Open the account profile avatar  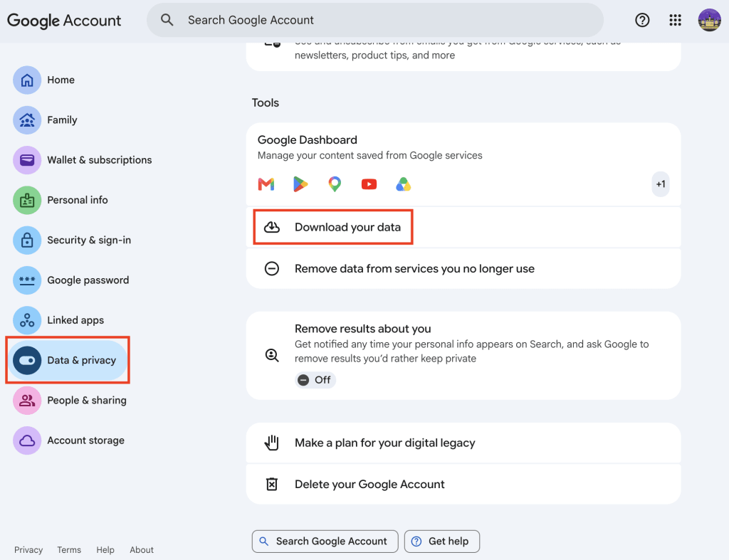point(710,20)
